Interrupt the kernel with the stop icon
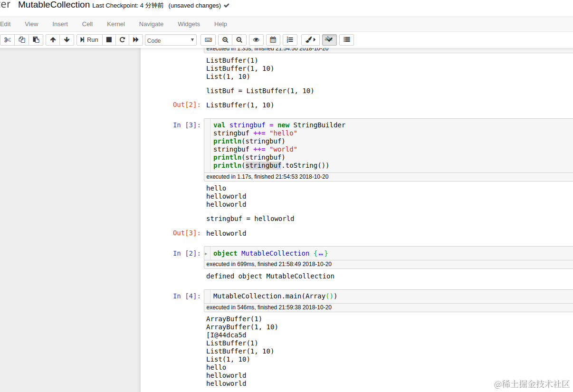The width and height of the screenshot is (573, 392). point(109,39)
